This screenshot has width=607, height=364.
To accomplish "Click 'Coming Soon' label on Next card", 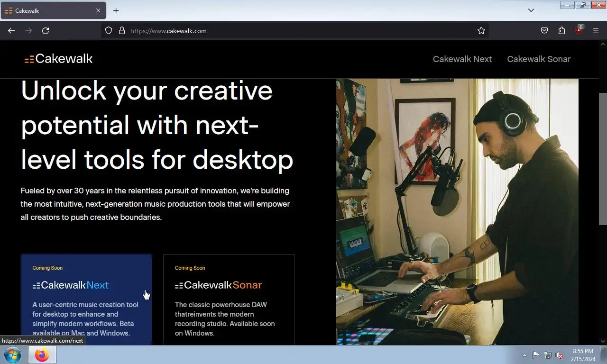I will click(47, 268).
